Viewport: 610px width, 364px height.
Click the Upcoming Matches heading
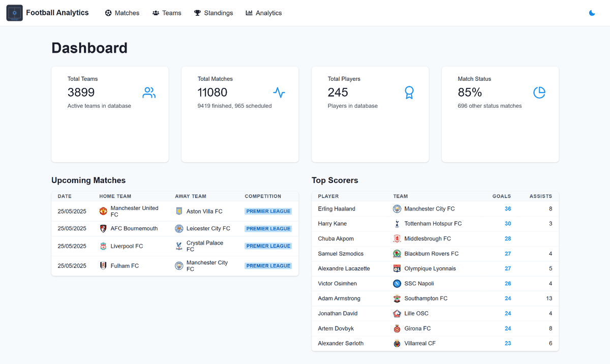coord(88,180)
